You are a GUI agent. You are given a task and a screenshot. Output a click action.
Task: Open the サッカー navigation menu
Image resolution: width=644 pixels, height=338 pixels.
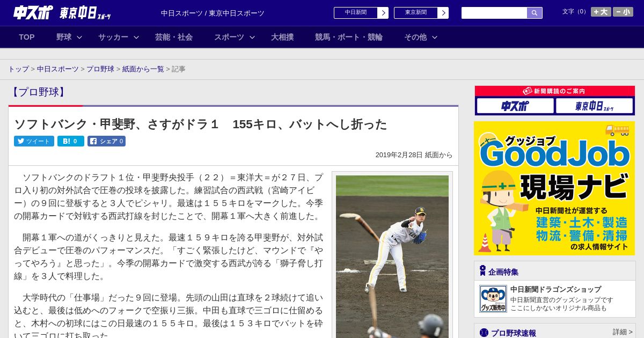click(x=113, y=37)
